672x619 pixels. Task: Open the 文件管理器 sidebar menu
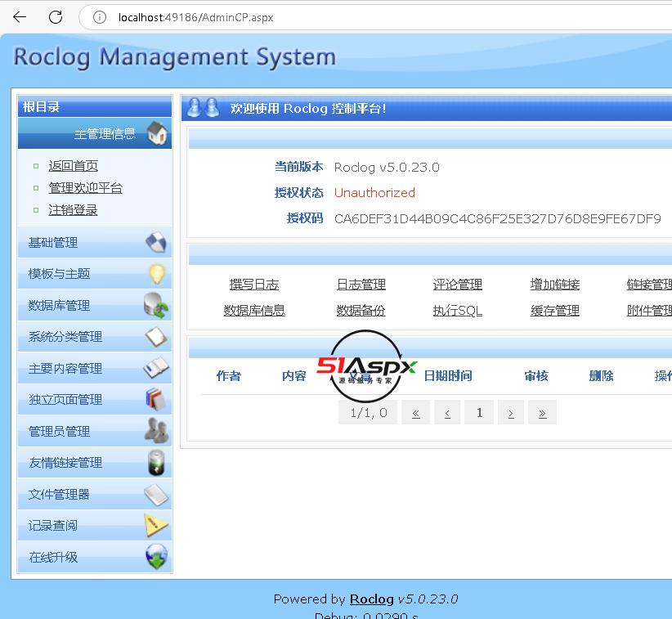pos(95,494)
